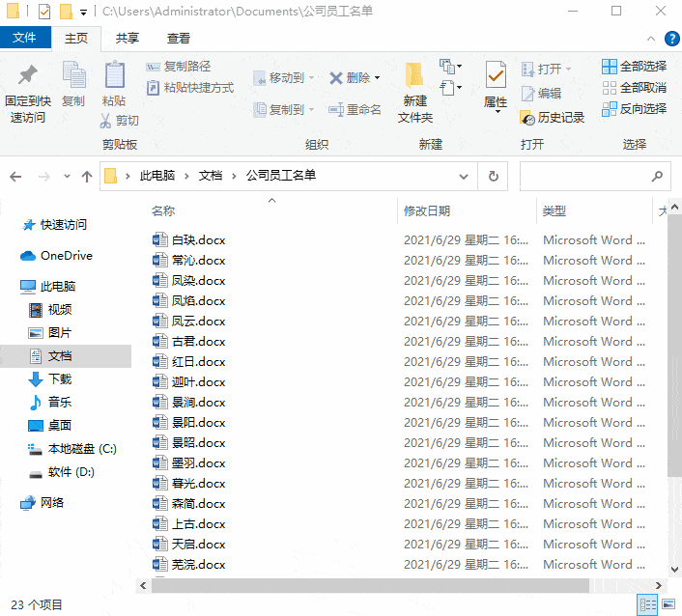Click 此电脑 in address breadcrumb
The height and width of the screenshot is (616, 682).
(x=157, y=176)
